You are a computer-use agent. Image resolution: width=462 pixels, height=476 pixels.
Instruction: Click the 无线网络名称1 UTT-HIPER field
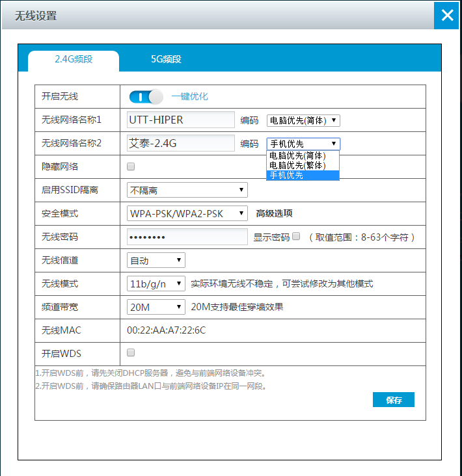point(180,120)
